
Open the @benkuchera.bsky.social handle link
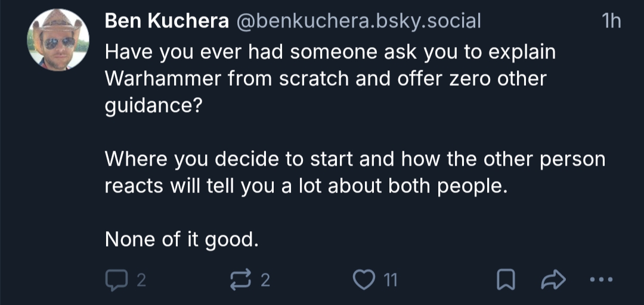click(358, 21)
